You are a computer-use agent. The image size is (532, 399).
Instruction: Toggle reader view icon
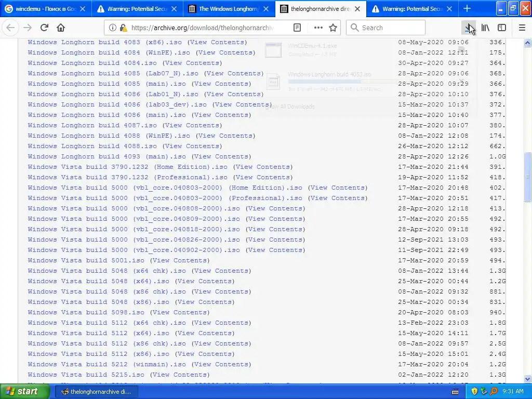click(297, 28)
